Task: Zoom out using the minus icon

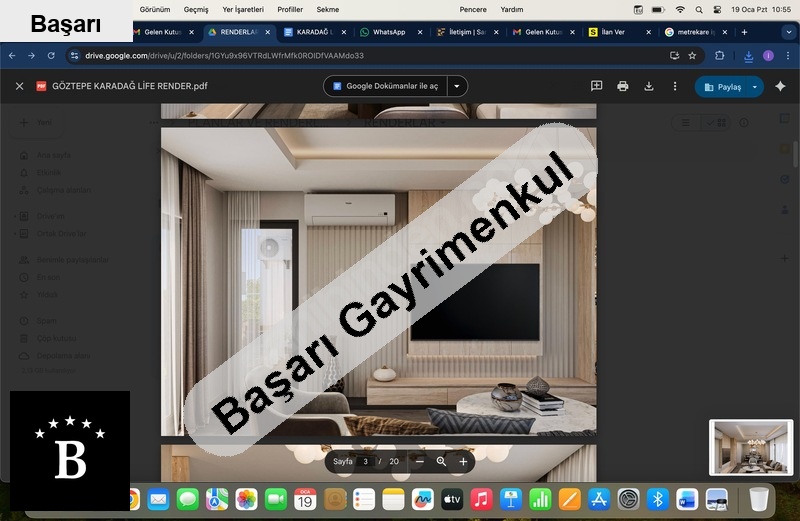Action: (419, 462)
